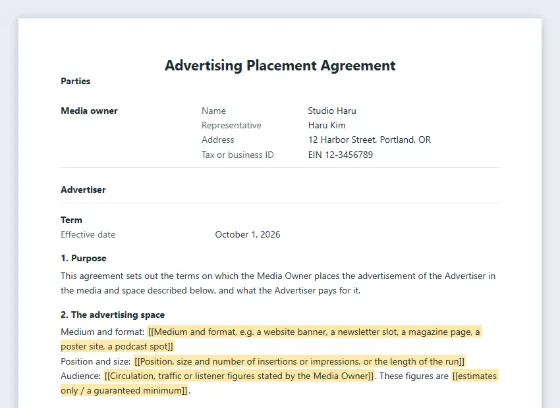Select the 'Advertiser' section heading
560x408 pixels.
coord(83,190)
